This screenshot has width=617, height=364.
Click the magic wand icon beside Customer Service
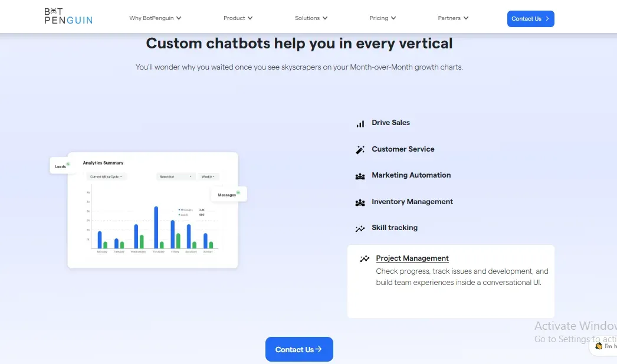(360, 150)
